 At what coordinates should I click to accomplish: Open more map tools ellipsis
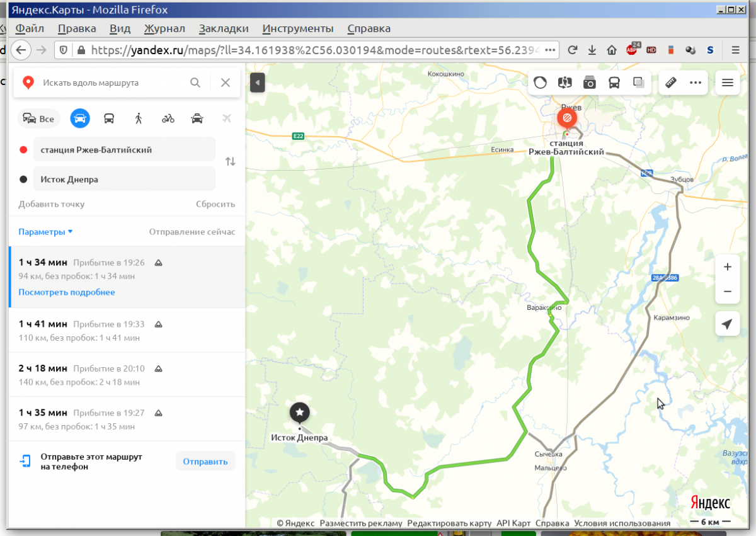(696, 83)
